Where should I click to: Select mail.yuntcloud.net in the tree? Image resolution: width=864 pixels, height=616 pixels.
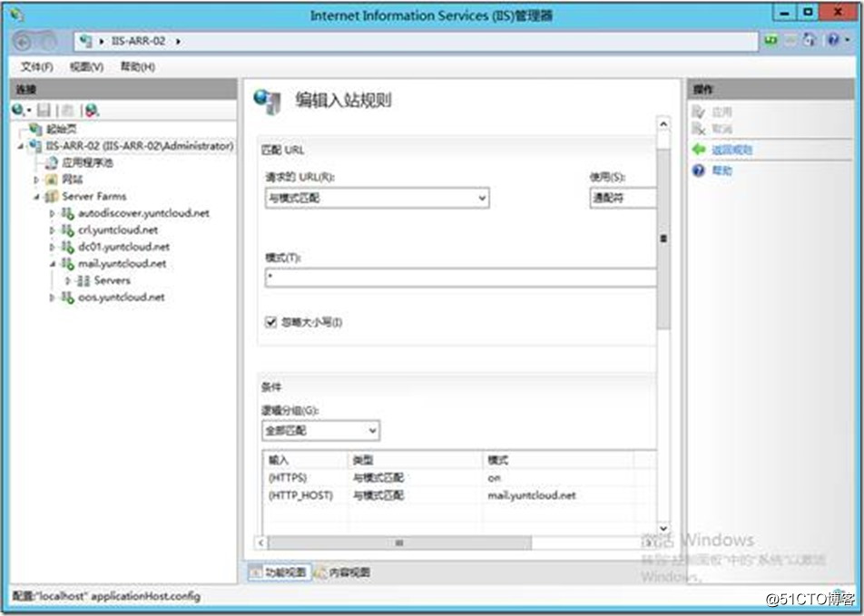tap(122, 264)
